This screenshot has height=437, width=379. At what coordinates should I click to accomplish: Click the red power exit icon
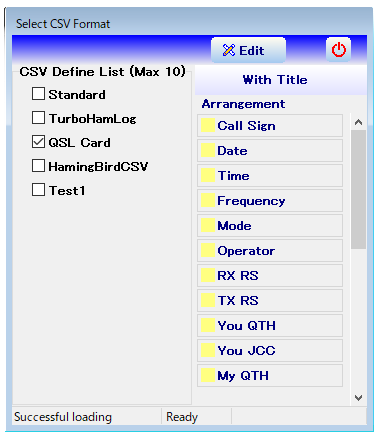pyautogui.click(x=338, y=50)
